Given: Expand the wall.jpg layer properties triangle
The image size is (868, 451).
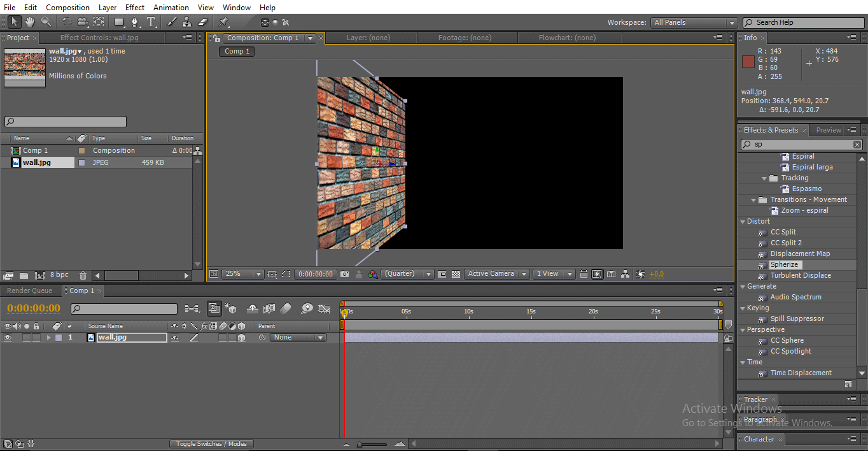Looking at the screenshot, I should click(48, 338).
